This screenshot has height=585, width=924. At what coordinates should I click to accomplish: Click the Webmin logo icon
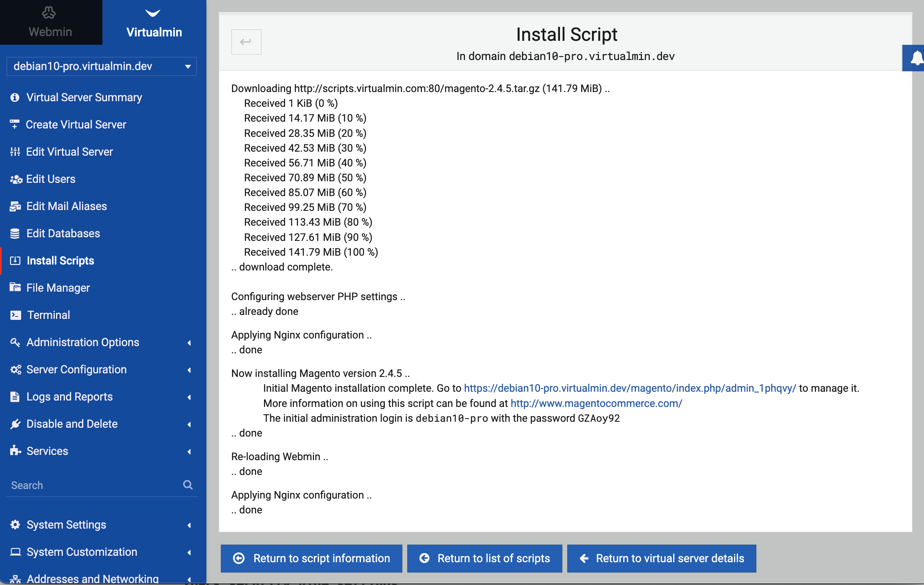[x=49, y=13]
